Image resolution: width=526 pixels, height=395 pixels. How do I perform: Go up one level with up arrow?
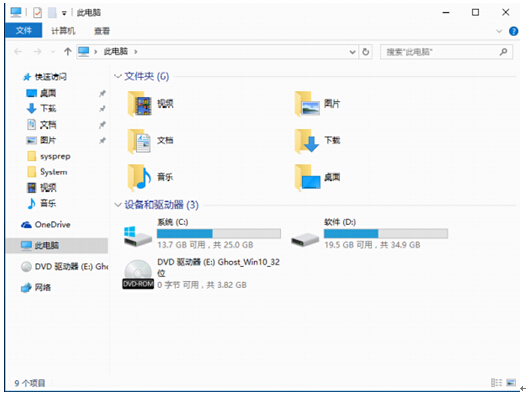68,51
